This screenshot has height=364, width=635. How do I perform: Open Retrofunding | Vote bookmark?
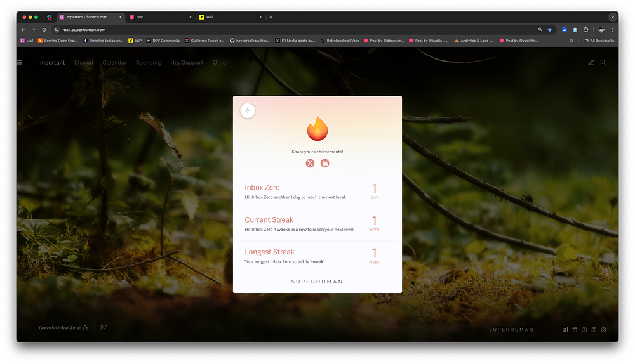click(x=339, y=41)
